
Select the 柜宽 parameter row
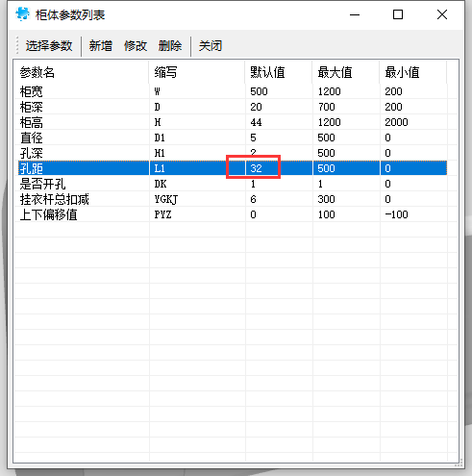233,91
